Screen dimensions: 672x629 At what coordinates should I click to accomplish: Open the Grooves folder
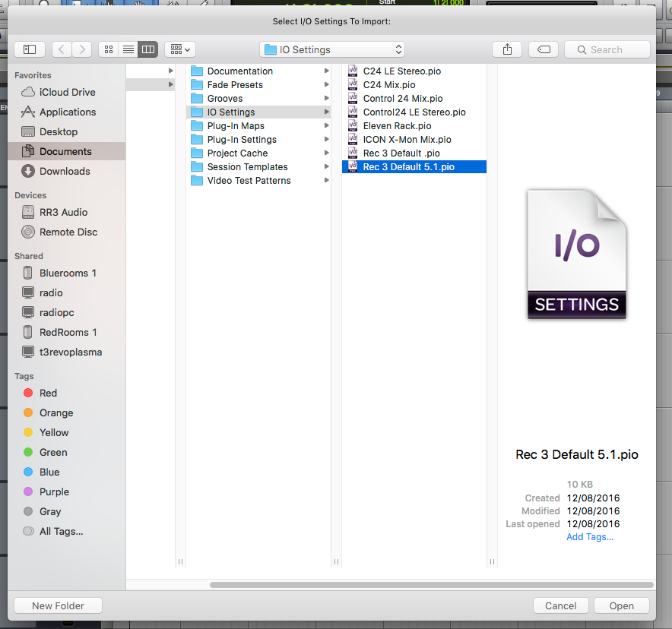258,98
